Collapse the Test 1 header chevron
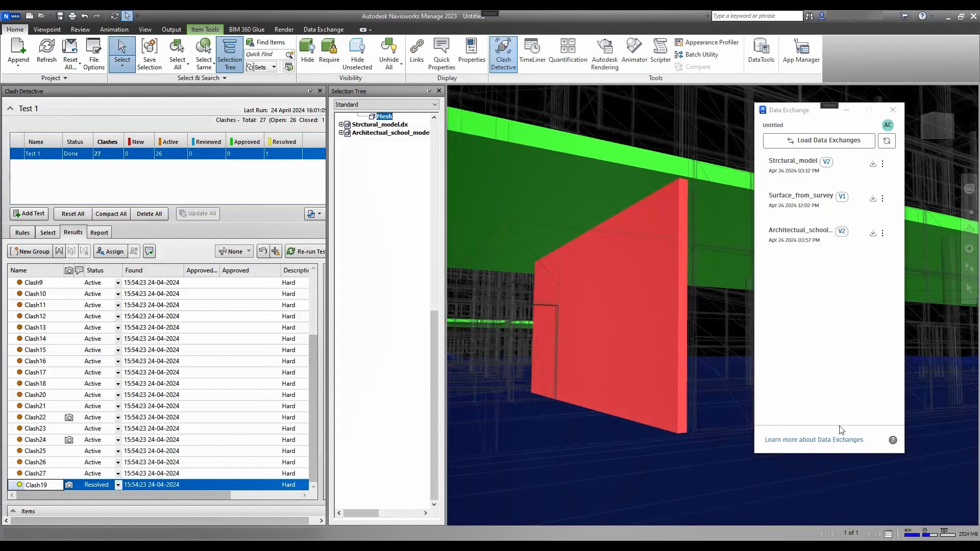The height and width of the screenshot is (551, 980). [10, 109]
